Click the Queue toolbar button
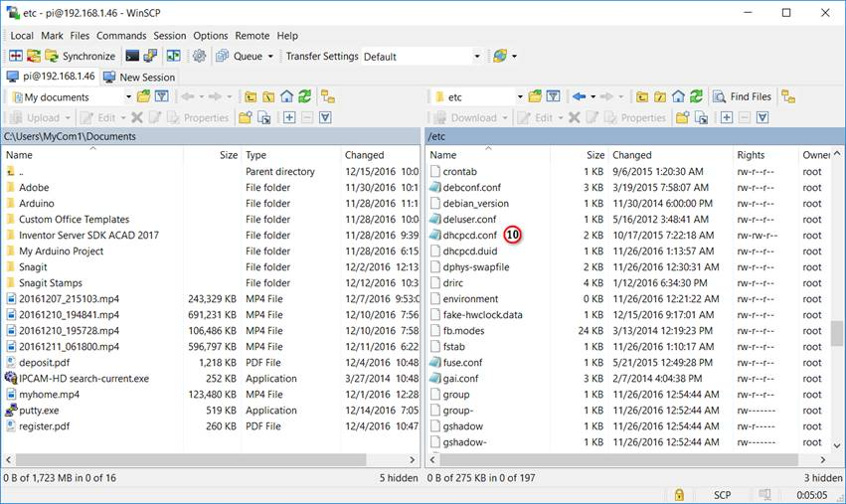846x504 pixels. pos(239,56)
